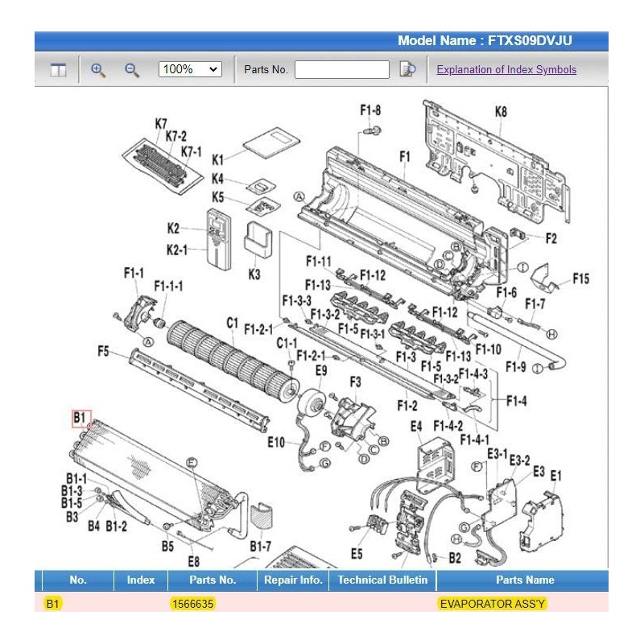
Task: Click the zoom out magnifier icon
Action: pyautogui.click(x=132, y=70)
